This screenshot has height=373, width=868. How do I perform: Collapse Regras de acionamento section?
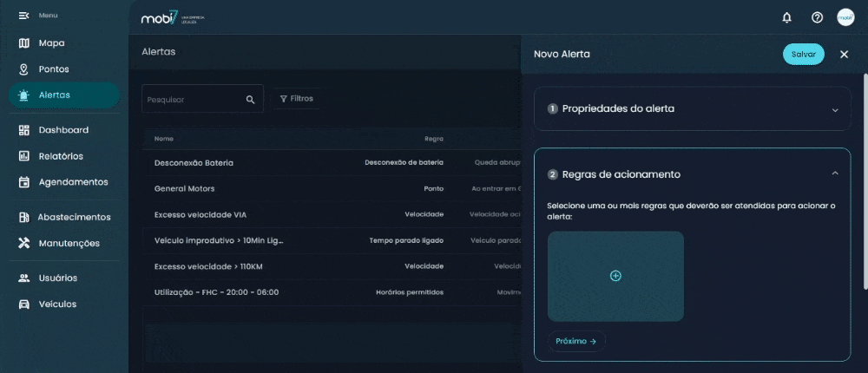[x=835, y=173]
